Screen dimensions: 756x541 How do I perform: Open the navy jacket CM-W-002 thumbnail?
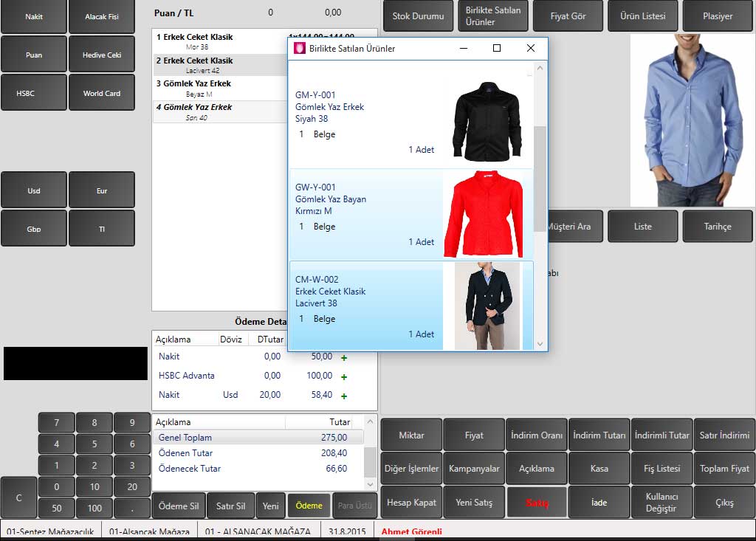click(487, 306)
